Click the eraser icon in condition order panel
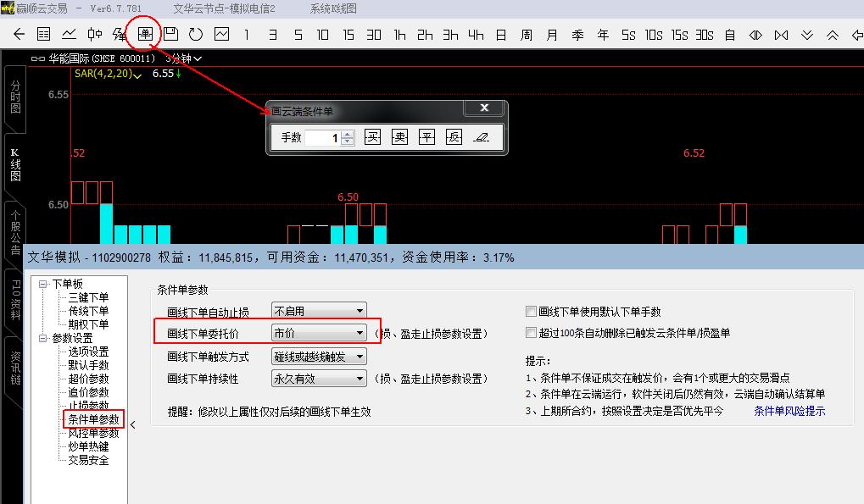This screenshot has width=864, height=504. [481, 137]
